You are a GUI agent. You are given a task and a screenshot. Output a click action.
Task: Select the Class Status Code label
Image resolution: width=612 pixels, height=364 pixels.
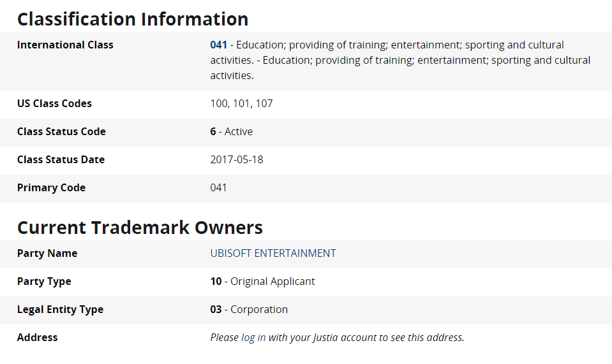coord(61,131)
